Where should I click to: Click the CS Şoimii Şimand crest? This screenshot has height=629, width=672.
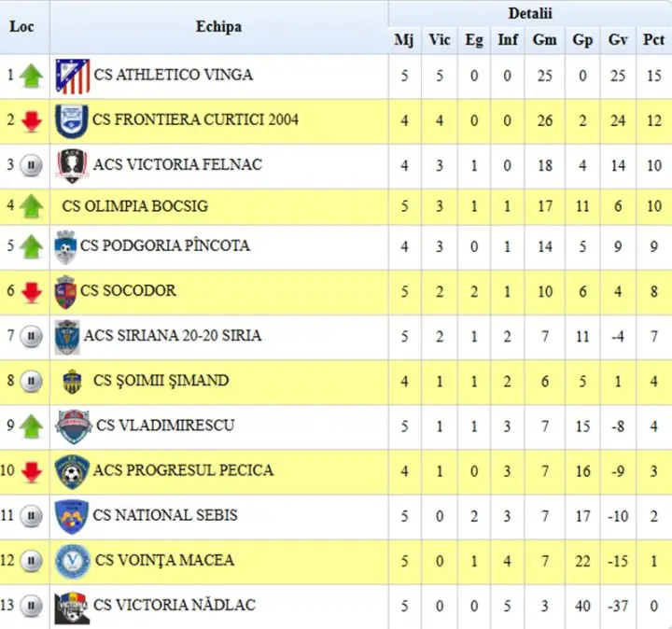[72, 382]
